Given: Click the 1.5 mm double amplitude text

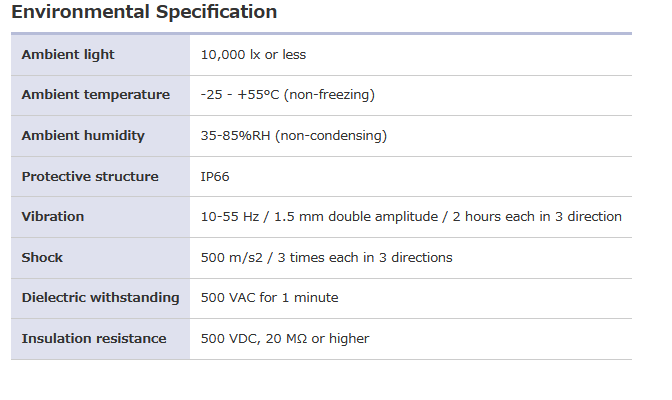Looking at the screenshot, I should [x=350, y=217].
